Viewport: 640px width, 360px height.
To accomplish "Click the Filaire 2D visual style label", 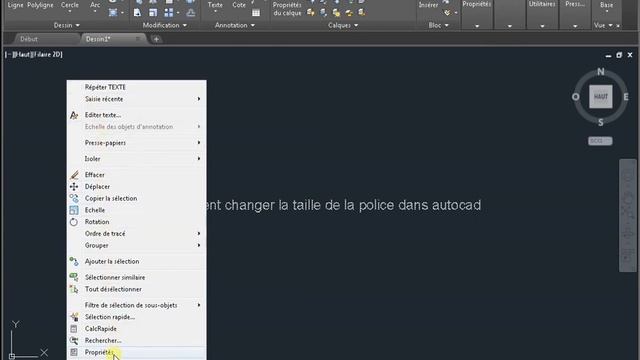I will (47, 55).
